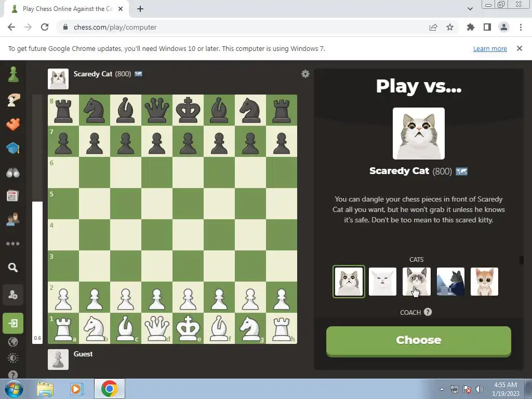This screenshot has height=399, width=532.
Task: Reload the page with refresh icon
Action: tap(45, 27)
